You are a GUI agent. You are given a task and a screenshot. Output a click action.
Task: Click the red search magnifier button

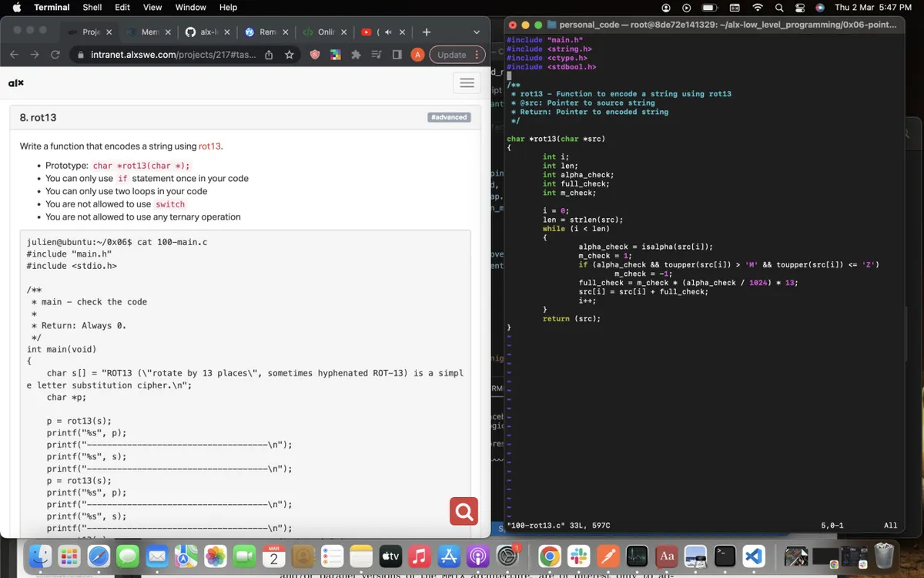click(464, 511)
